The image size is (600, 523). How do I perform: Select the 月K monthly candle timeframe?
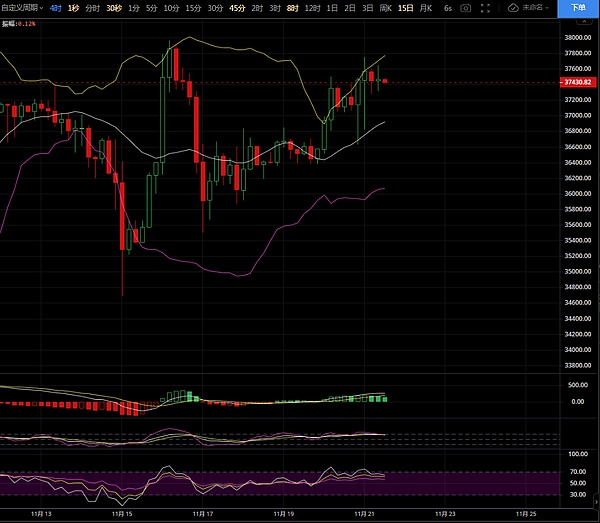[x=427, y=7]
